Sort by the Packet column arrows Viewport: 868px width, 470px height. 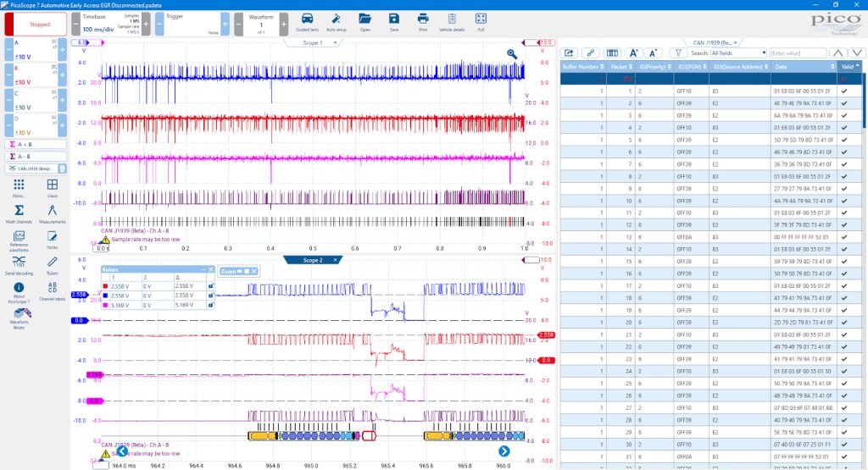click(631, 67)
